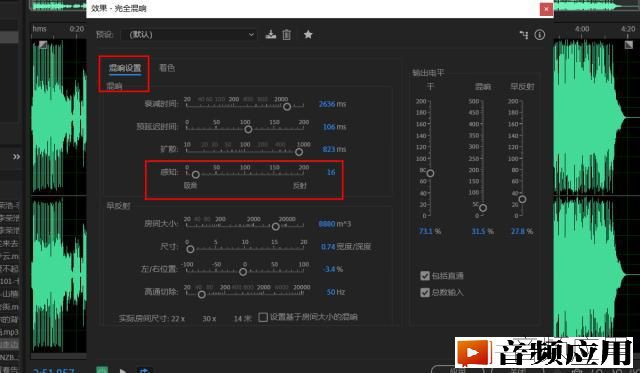Toggle the 包括直通 checkbox
The image size is (640, 373).
pos(425,276)
